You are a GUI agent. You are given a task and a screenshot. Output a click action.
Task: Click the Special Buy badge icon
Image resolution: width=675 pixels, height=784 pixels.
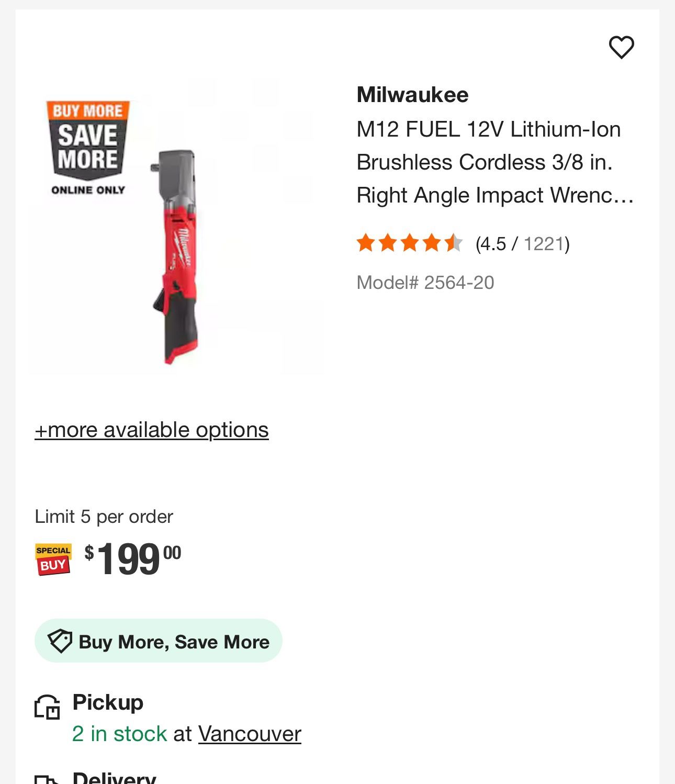point(53,559)
